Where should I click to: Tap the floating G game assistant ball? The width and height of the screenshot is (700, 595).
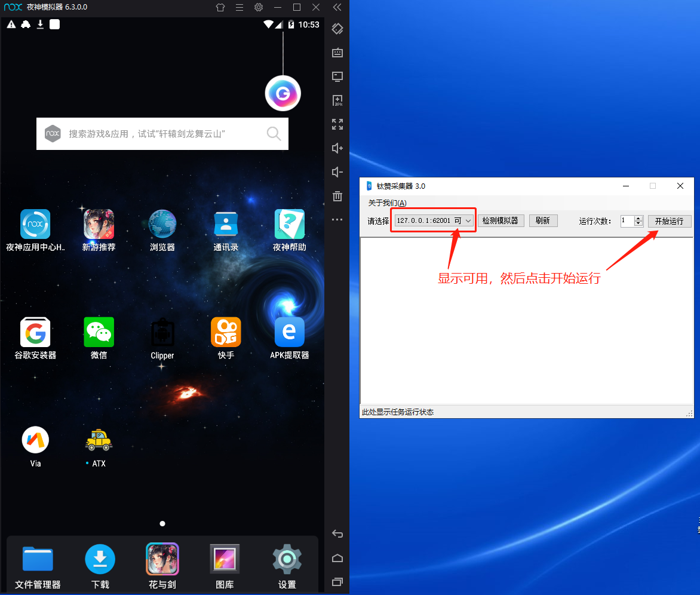283,93
